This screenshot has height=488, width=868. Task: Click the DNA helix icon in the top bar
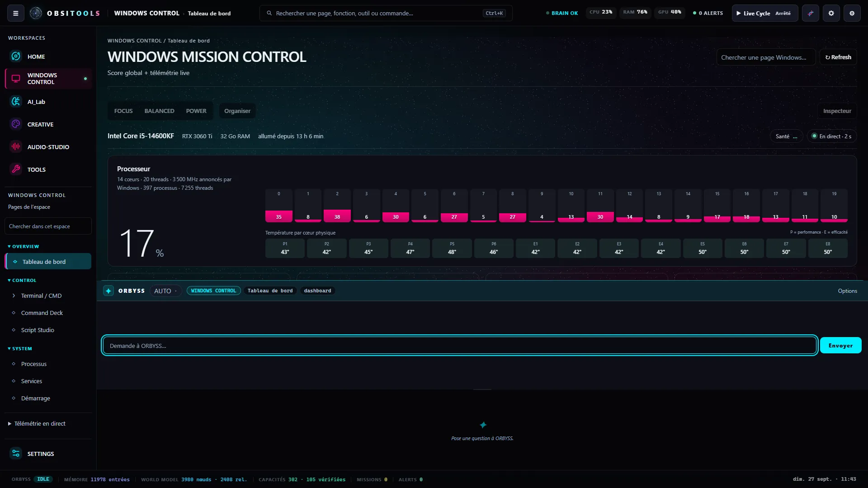point(810,13)
